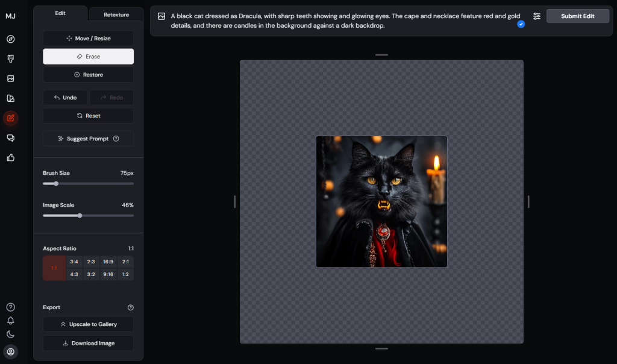Click the Brush Size slider handle

coord(56,184)
